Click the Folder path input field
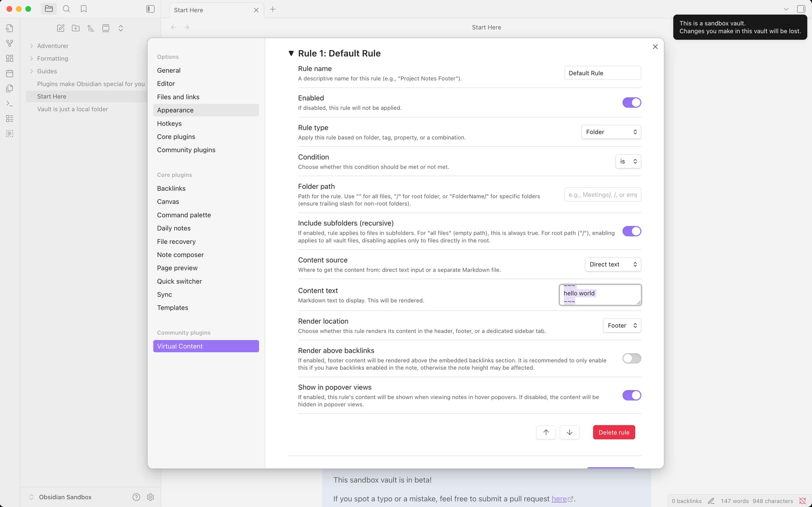The image size is (812, 507). [x=602, y=195]
